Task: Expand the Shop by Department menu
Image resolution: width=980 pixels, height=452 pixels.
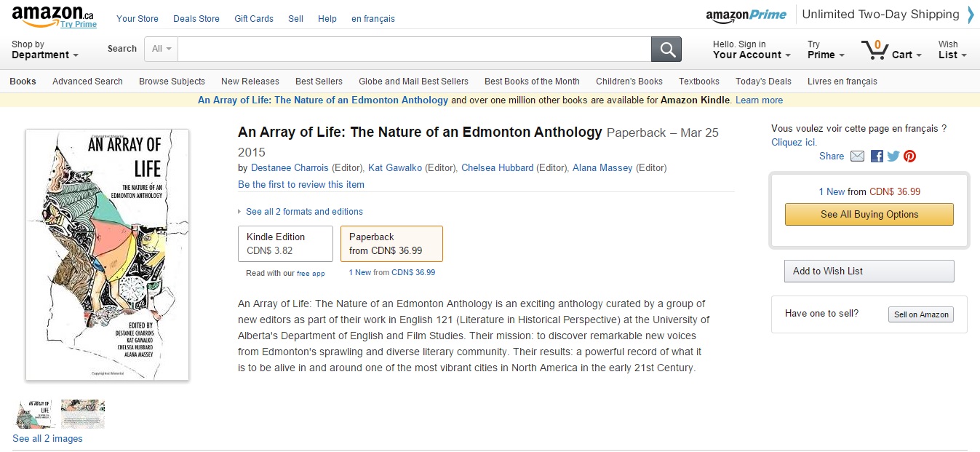Action: click(45, 49)
